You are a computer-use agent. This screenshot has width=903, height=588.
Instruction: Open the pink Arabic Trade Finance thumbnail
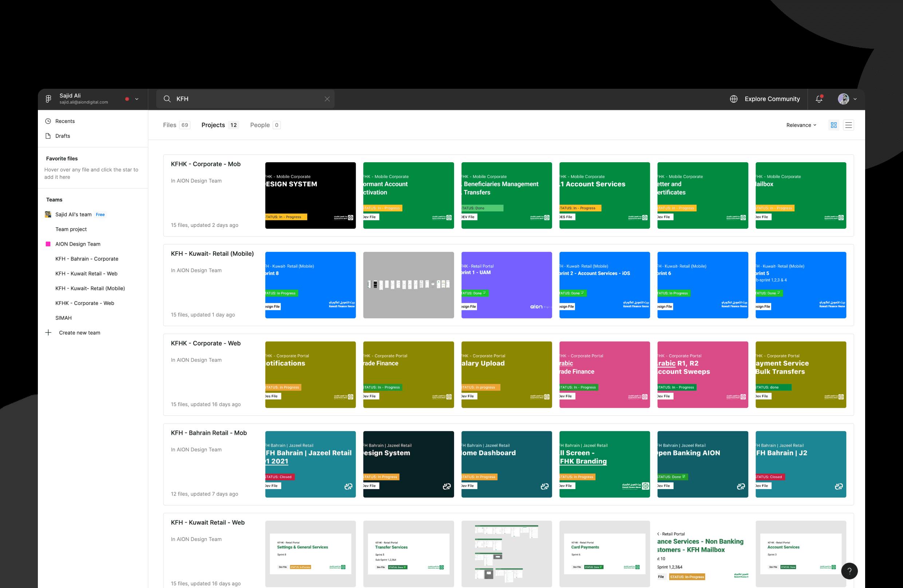click(604, 374)
